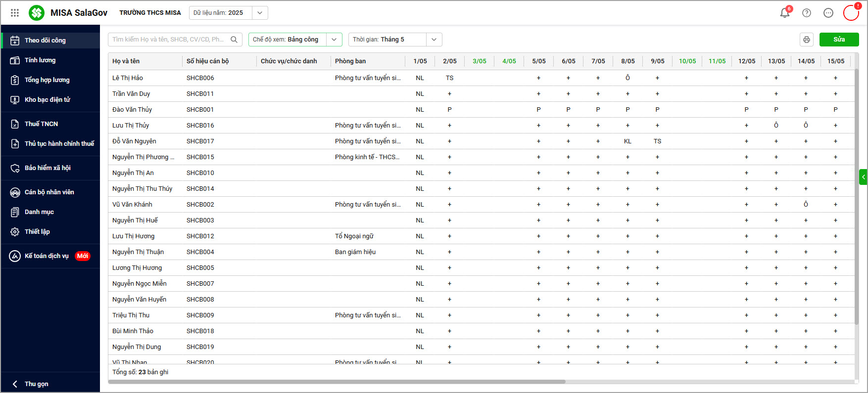Click the MISA SalaGov logo
Screen dimensions: 868x393
(37, 13)
